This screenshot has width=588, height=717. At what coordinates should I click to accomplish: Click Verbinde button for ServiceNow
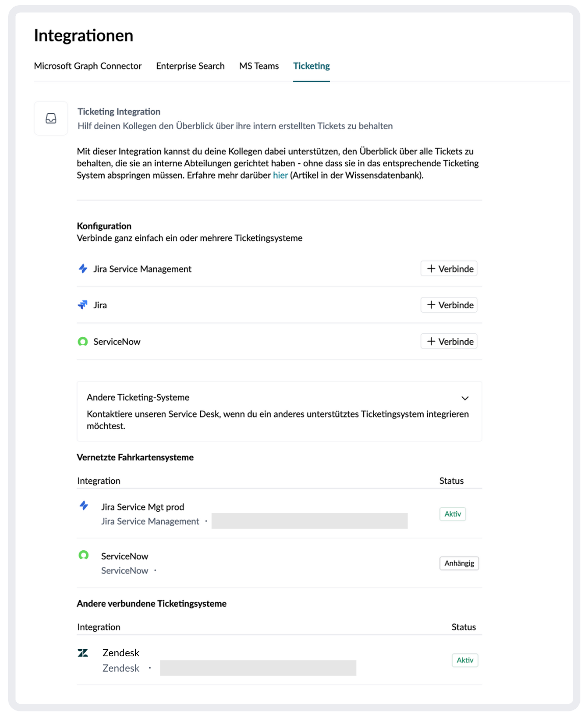(x=449, y=341)
